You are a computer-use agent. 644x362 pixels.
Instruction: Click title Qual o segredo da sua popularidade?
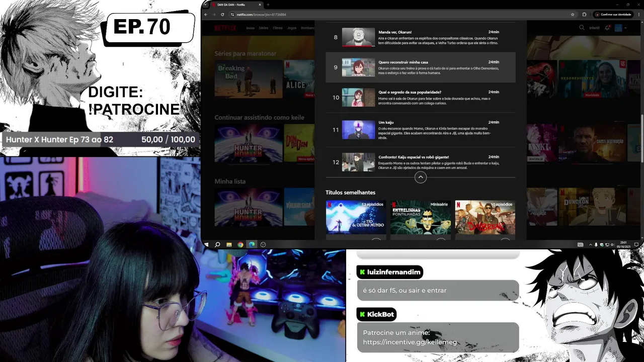tap(410, 92)
